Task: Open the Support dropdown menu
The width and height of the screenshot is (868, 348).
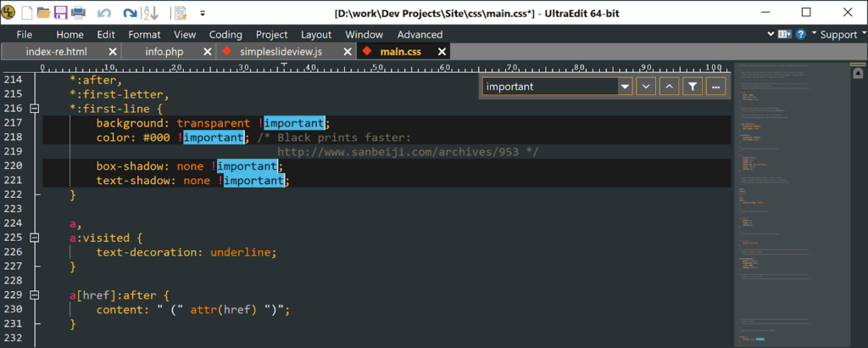Action: coord(837,34)
